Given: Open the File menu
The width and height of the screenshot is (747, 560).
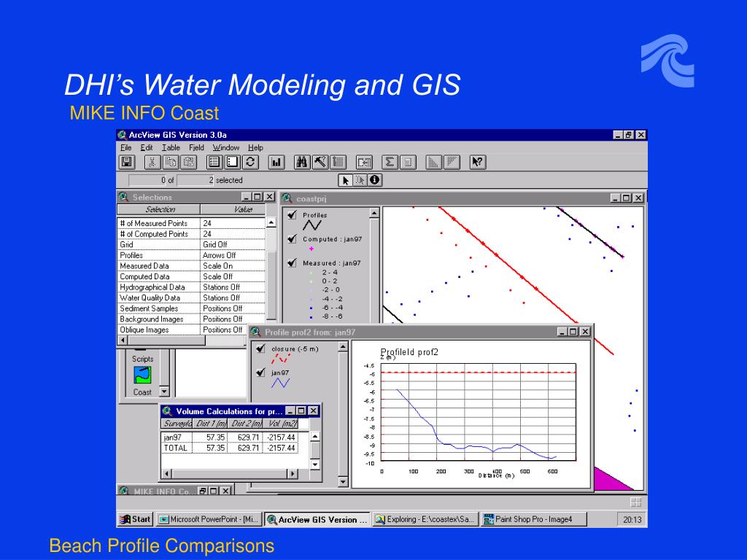Looking at the screenshot, I should (125, 147).
